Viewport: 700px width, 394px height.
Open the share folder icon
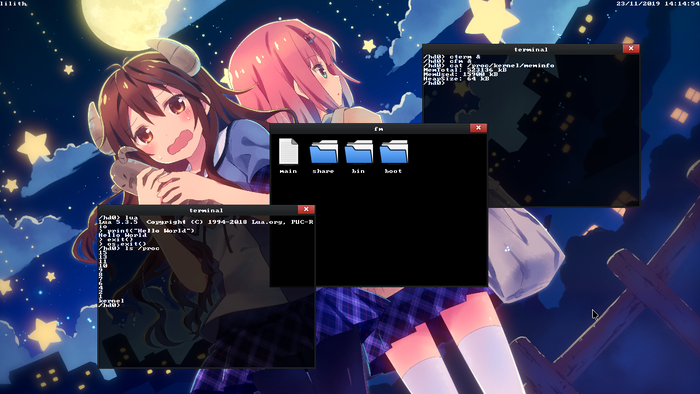pyautogui.click(x=324, y=152)
